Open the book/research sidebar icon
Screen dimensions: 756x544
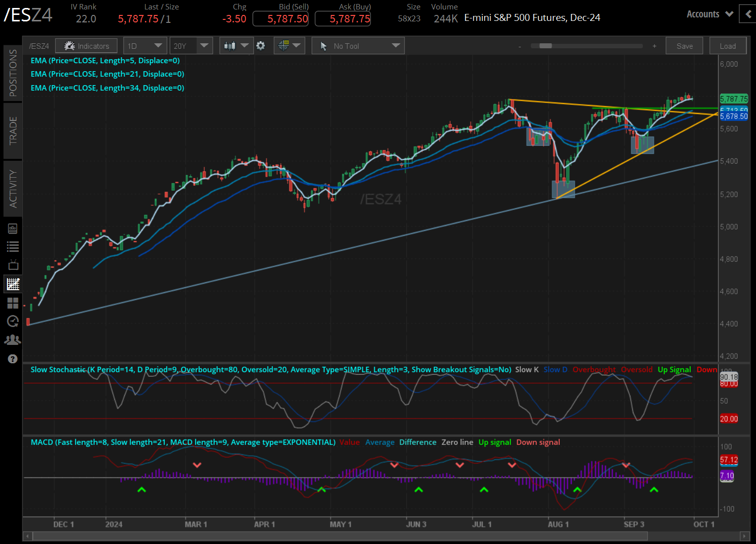click(x=13, y=228)
